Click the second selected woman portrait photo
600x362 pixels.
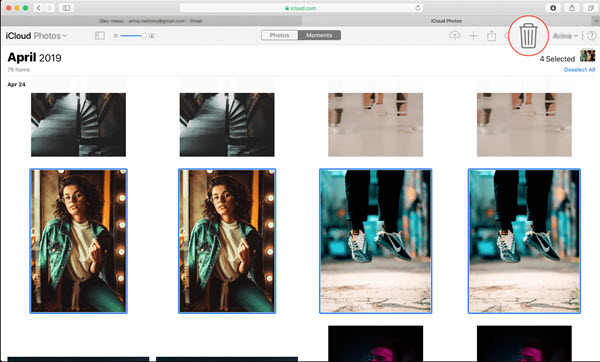(x=227, y=241)
